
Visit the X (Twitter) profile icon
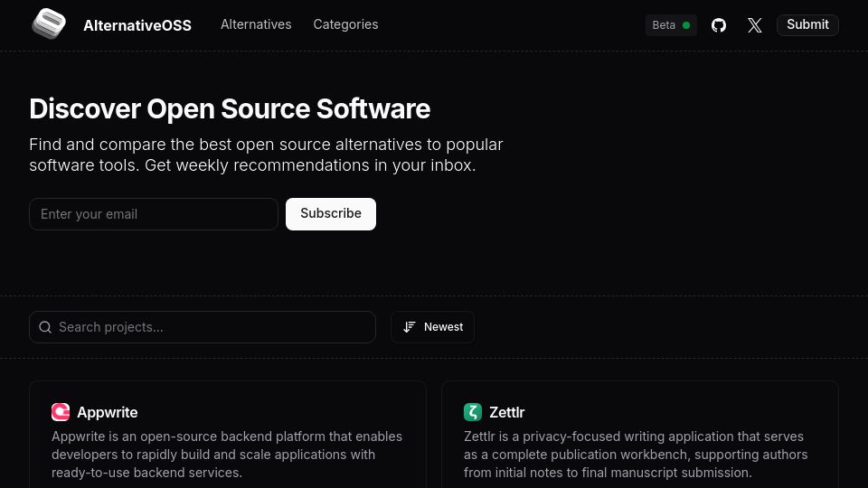coord(754,25)
